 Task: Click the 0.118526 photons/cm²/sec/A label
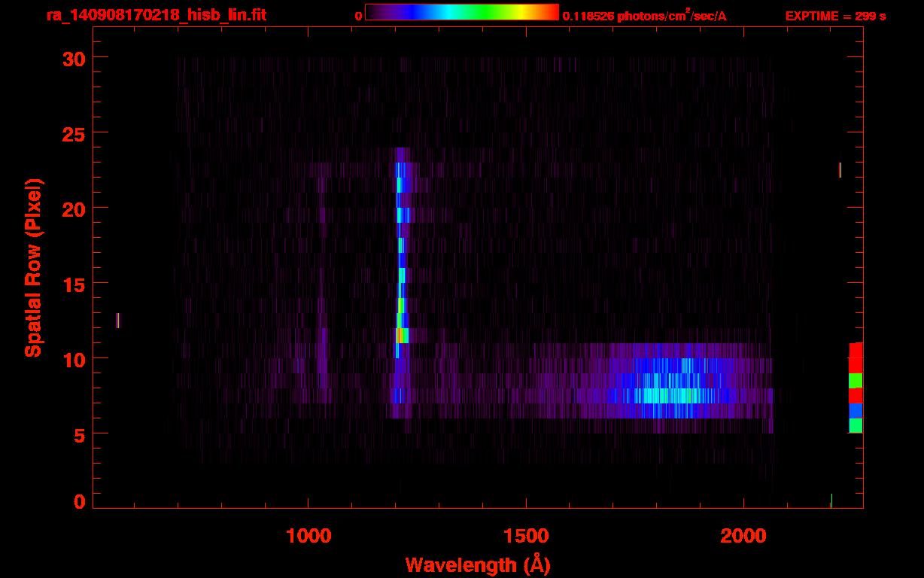pos(645,16)
